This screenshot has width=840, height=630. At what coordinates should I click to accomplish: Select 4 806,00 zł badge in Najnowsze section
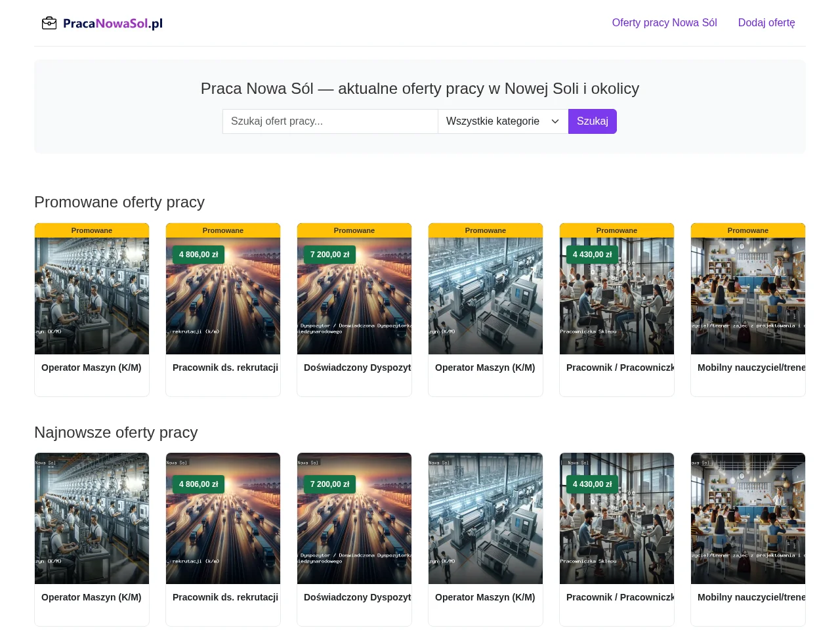tap(198, 484)
